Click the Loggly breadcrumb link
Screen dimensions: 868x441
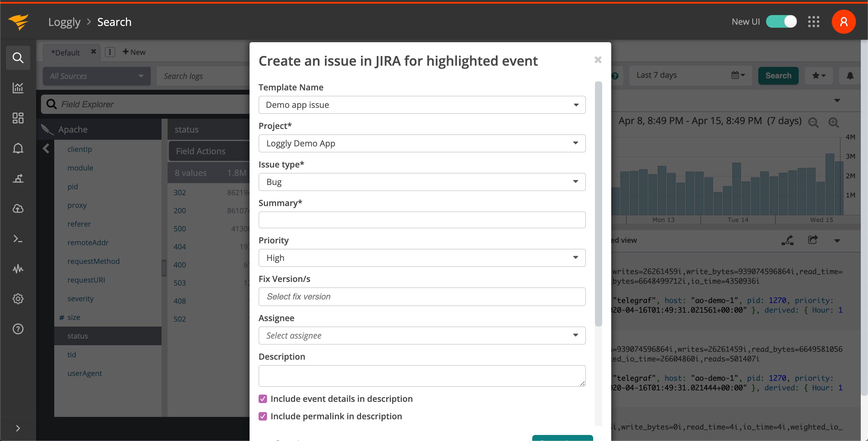[x=64, y=22]
